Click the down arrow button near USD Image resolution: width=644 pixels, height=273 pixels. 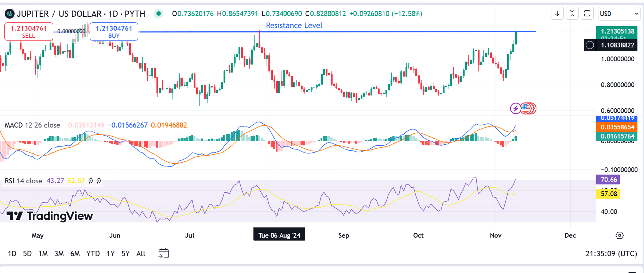click(557, 13)
